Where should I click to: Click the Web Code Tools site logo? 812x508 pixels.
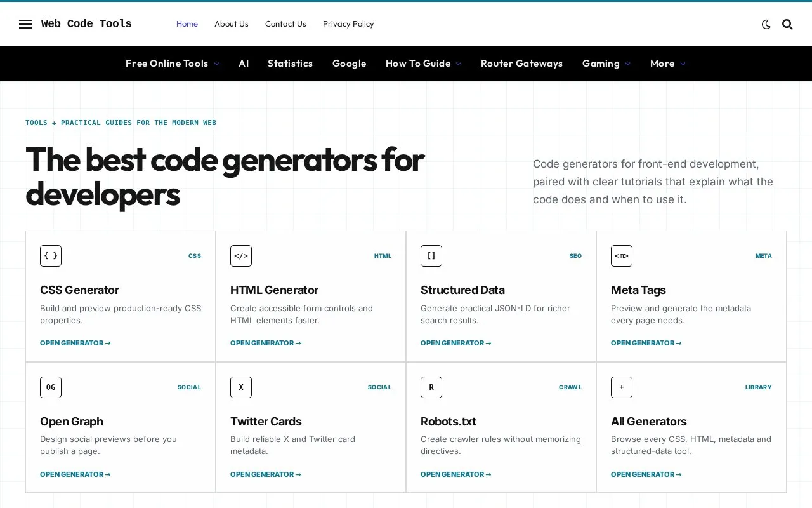click(x=86, y=24)
